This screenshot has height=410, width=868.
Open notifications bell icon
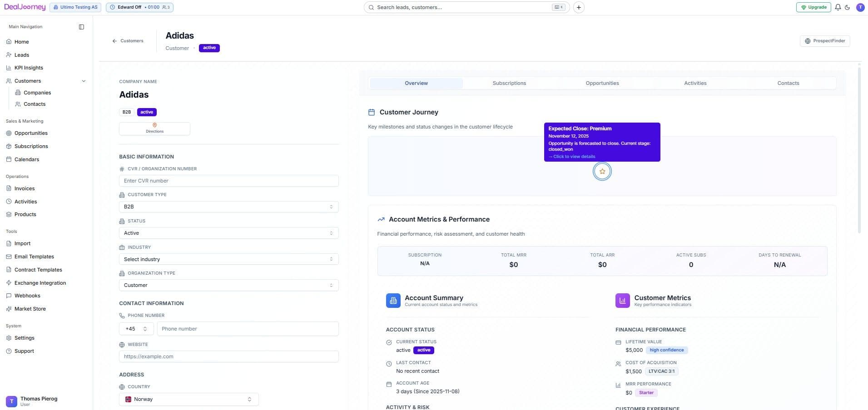point(838,7)
